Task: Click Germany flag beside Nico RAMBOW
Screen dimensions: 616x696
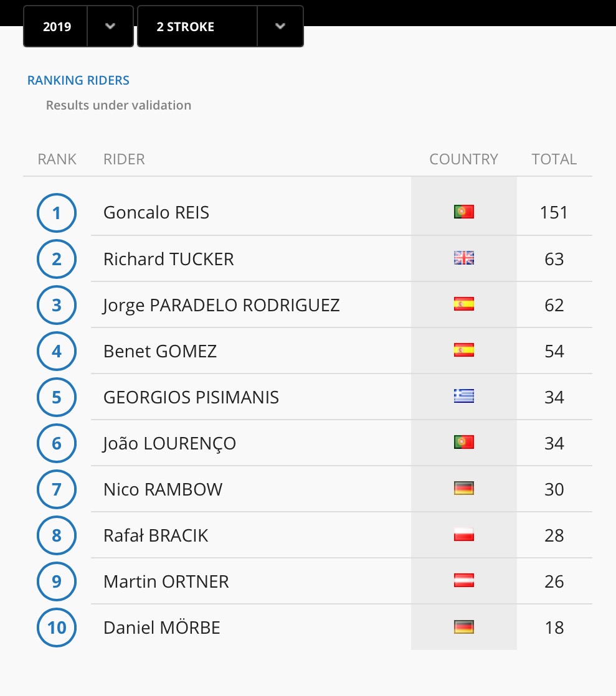Action: click(463, 489)
